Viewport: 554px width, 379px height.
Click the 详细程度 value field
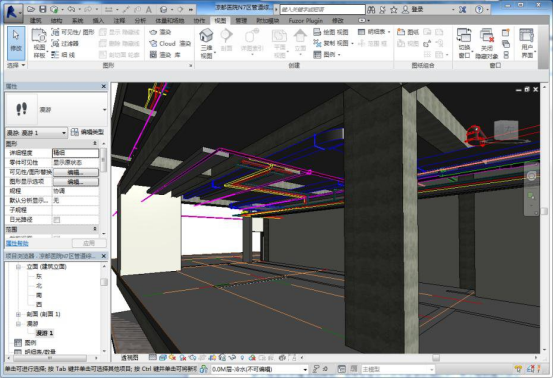pos(76,153)
